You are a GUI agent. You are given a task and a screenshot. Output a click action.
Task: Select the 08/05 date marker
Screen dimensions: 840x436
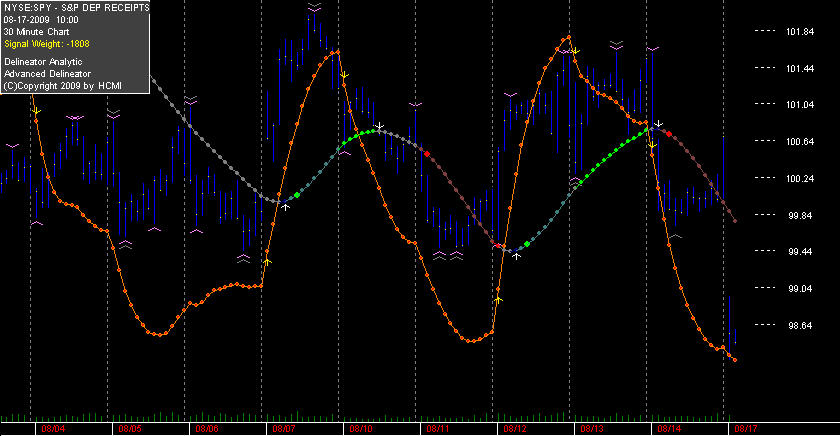pos(130,429)
